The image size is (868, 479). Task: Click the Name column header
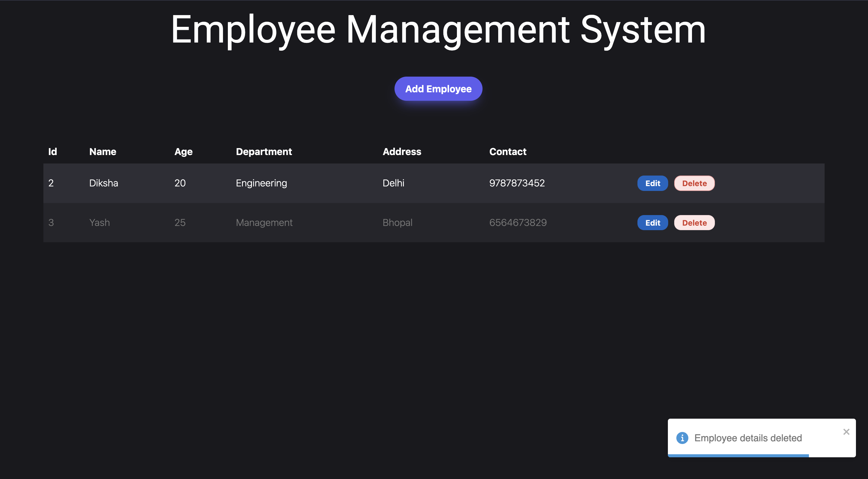point(102,151)
